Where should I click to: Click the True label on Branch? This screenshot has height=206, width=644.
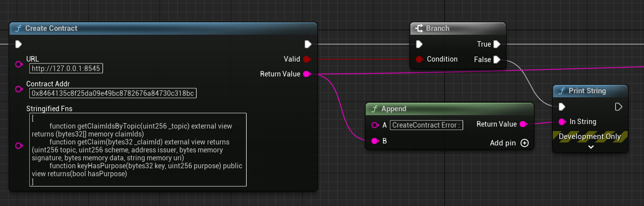484,44
